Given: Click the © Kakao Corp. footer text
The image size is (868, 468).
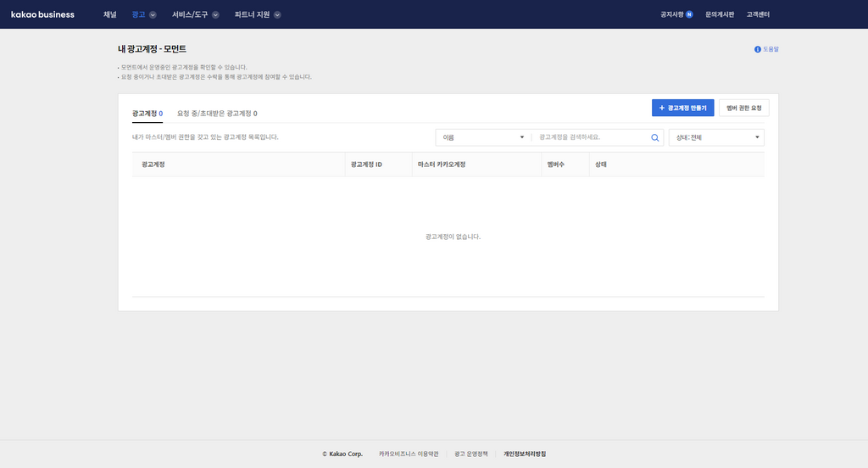Looking at the screenshot, I should pyautogui.click(x=342, y=454).
